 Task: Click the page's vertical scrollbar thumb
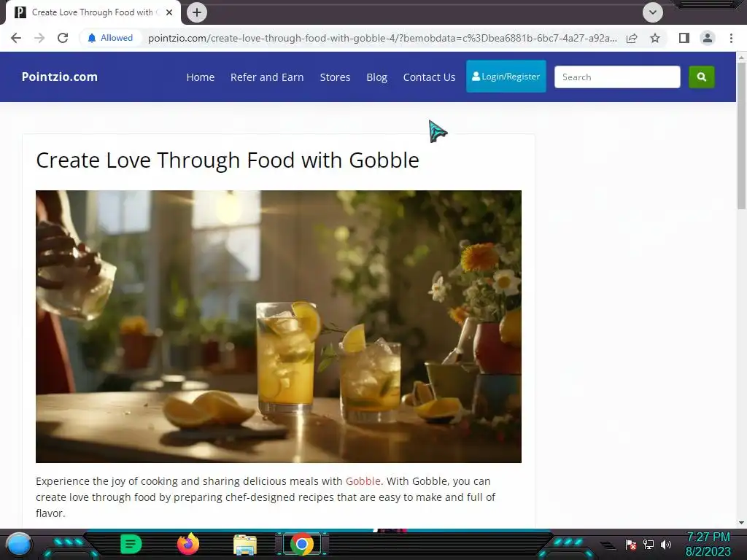click(x=742, y=136)
